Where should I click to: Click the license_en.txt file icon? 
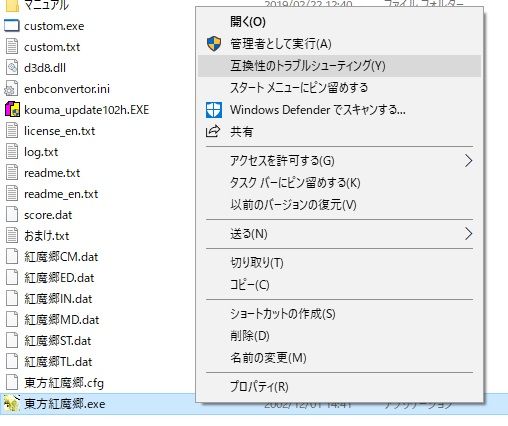coord(12,131)
